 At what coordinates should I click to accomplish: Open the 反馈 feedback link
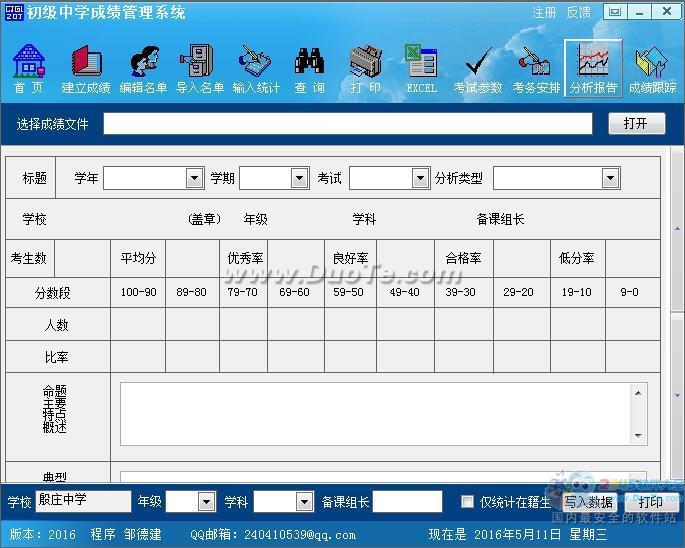(x=578, y=12)
